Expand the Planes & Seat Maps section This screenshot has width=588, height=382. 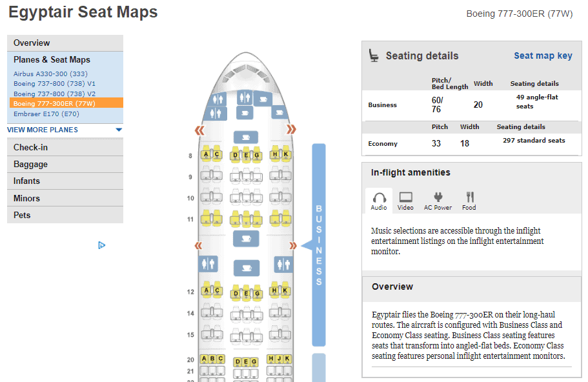pos(52,59)
